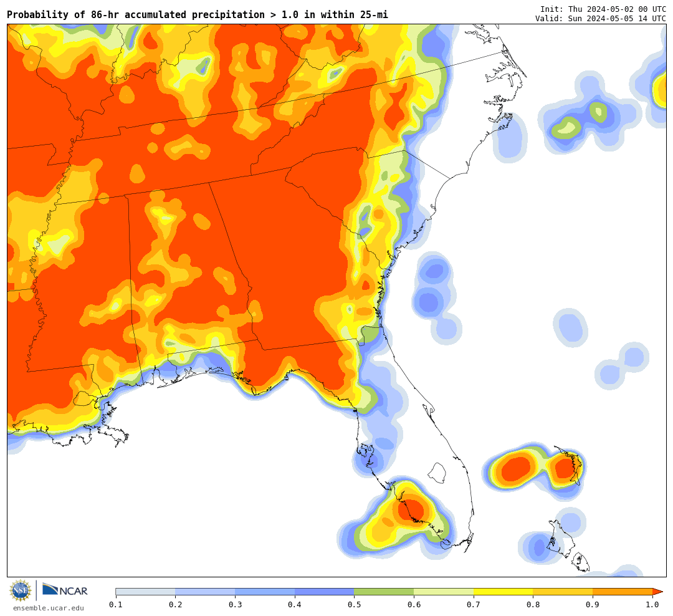Click the red arrow tip of the colorbar

[657, 592]
